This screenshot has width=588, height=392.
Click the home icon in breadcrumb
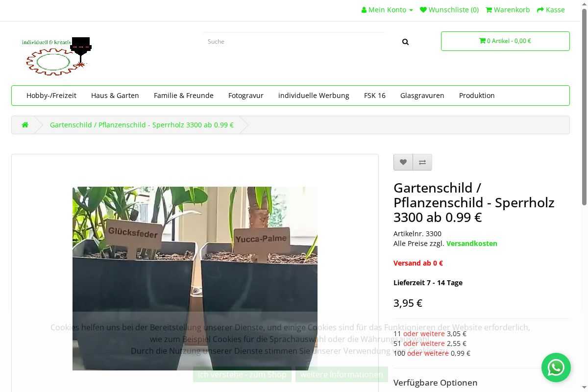pyautogui.click(x=25, y=125)
